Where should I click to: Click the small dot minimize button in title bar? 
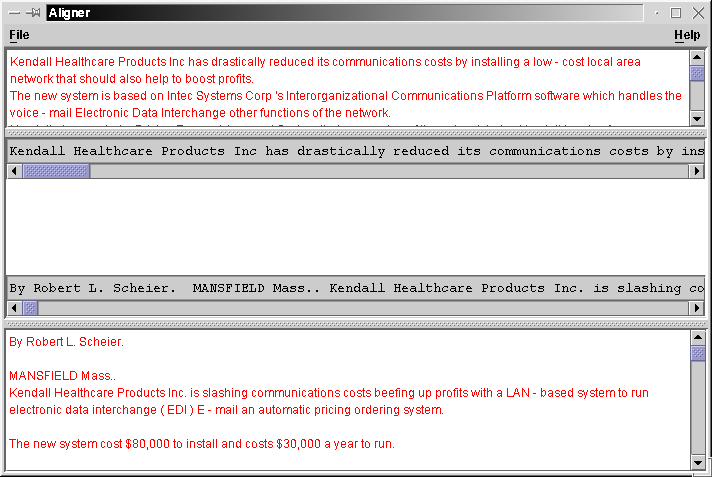[x=657, y=13]
